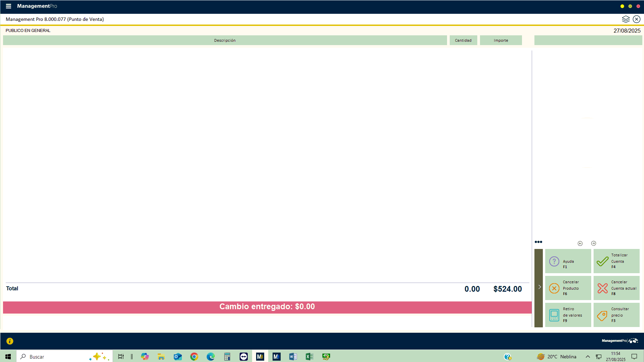Click the red X cancel account icon
This screenshot has width=644, height=362.
pos(602,288)
